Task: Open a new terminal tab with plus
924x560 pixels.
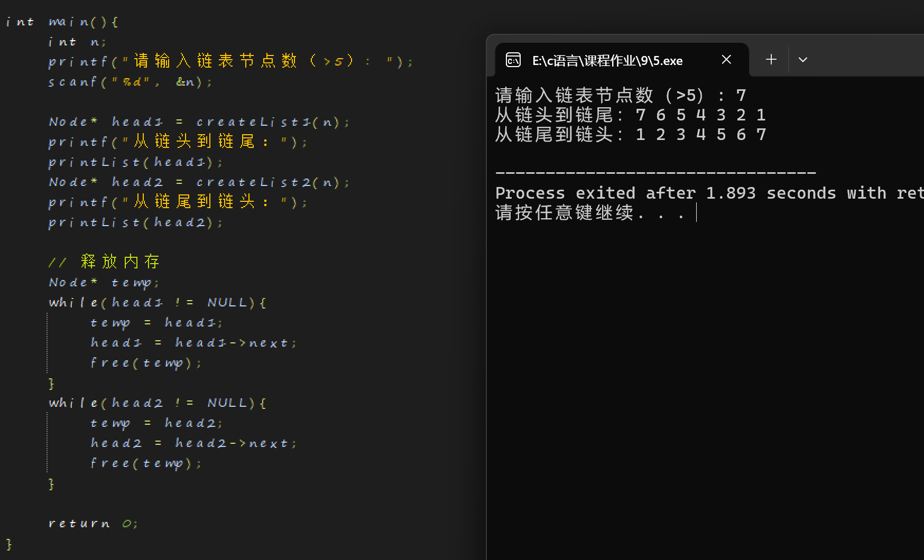Action: [x=771, y=60]
